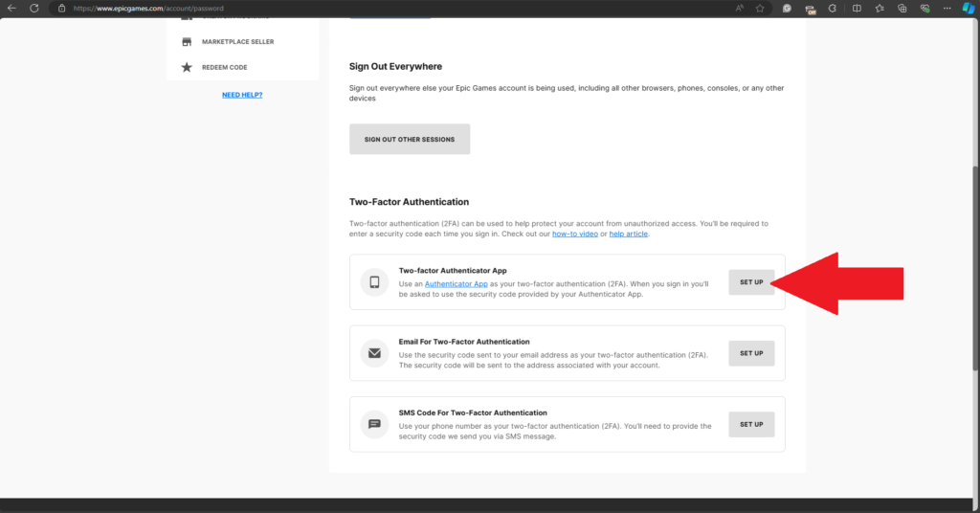This screenshot has width=980, height=513.
Task: Click the Sign Out Other Sessions button
Action: pos(410,139)
